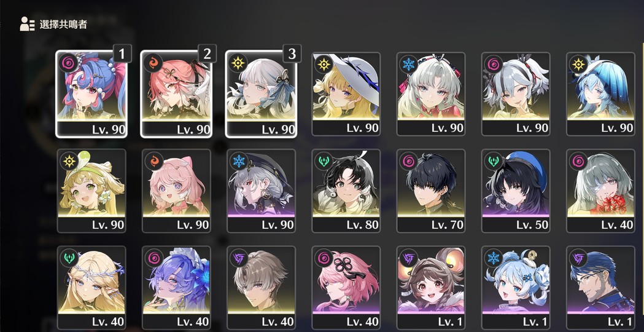644x332 pixels.
Task: Select the blue-haired hooded Spectro character
Action: coord(600,94)
